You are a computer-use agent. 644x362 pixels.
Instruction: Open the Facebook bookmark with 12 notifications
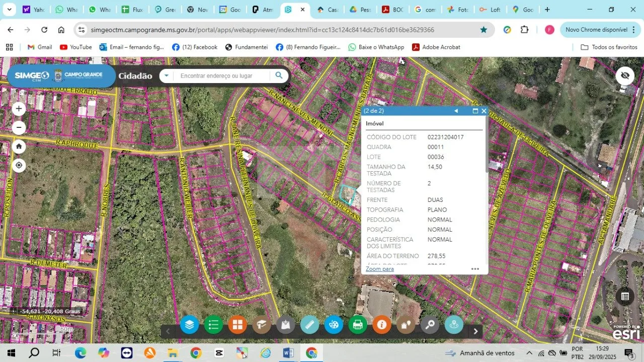pyautogui.click(x=195, y=47)
